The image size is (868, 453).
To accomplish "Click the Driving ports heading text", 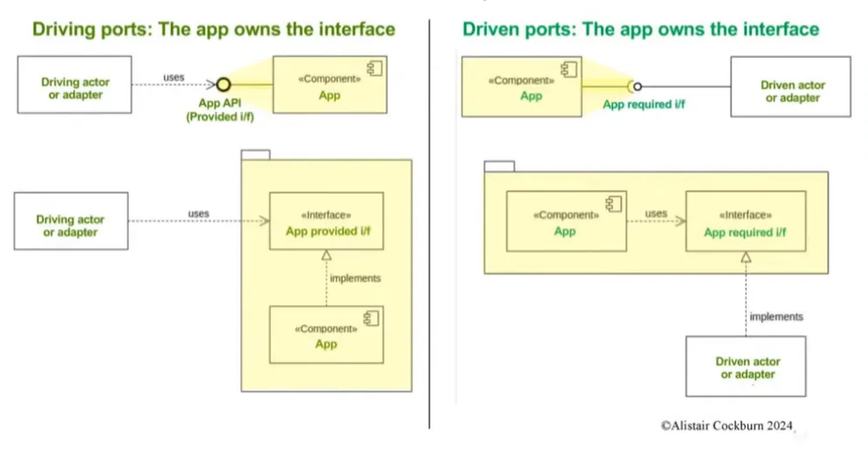I will [x=214, y=29].
